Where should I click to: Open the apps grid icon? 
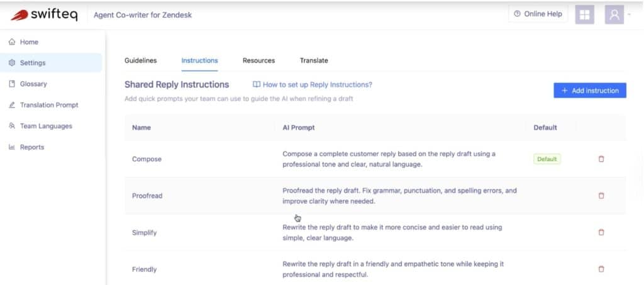(x=584, y=14)
